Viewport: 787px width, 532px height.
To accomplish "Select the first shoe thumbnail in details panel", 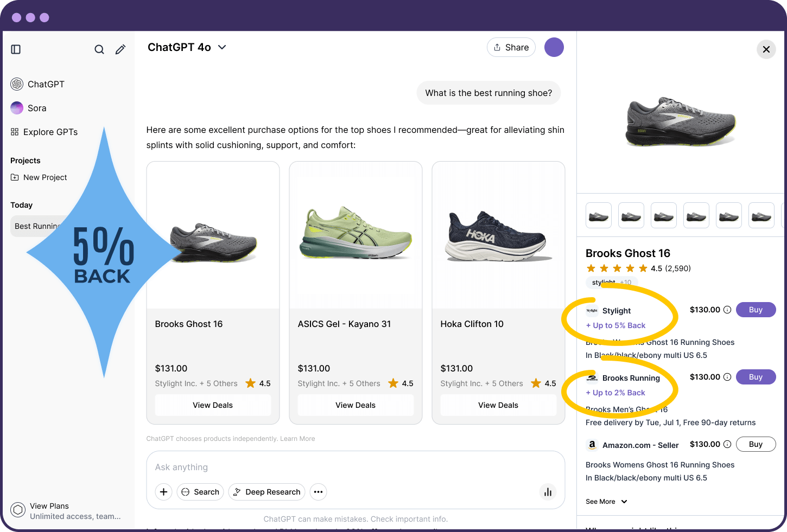I will [x=599, y=215].
